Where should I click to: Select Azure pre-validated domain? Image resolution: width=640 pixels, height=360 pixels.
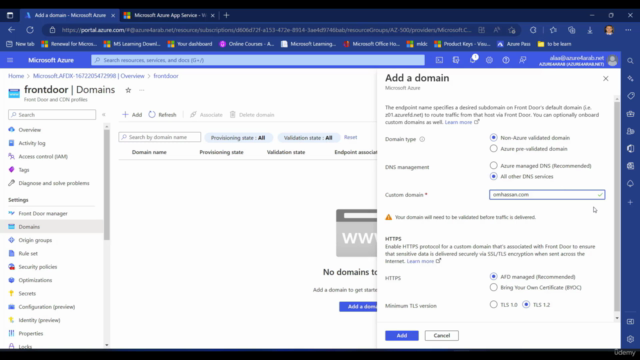(493, 149)
